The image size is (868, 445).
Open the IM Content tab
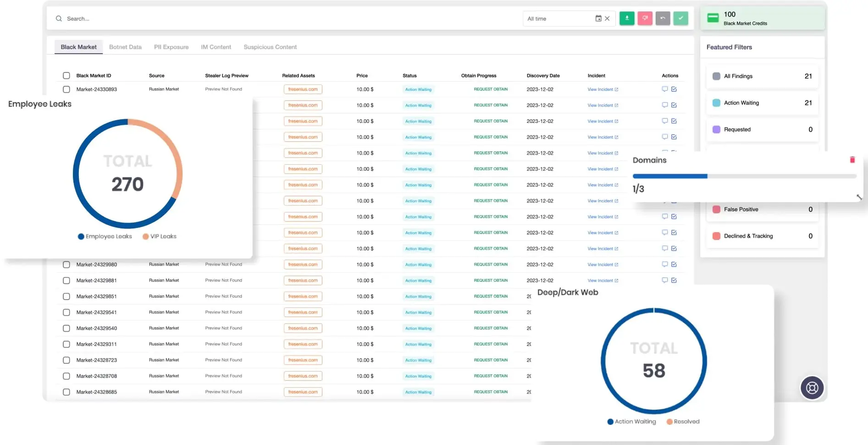click(216, 47)
